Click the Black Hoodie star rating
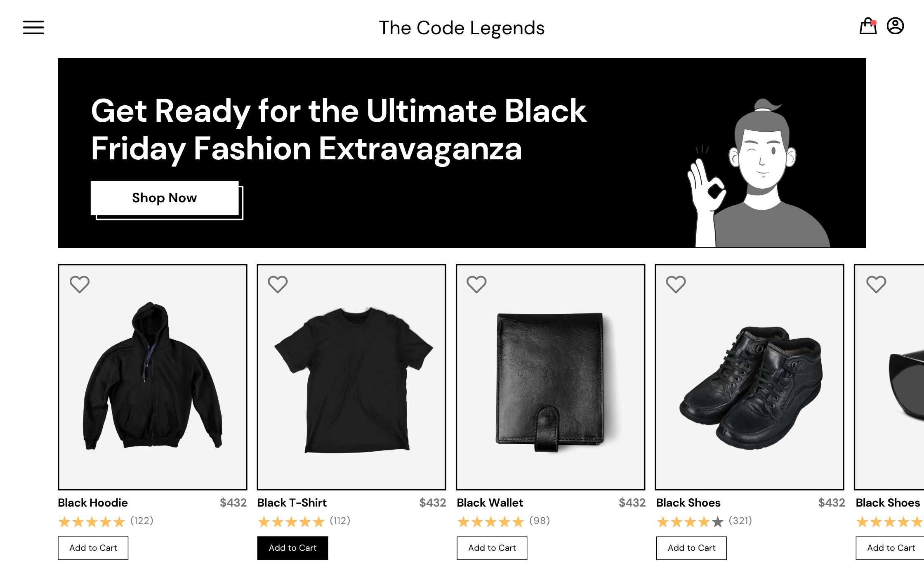 point(92,522)
